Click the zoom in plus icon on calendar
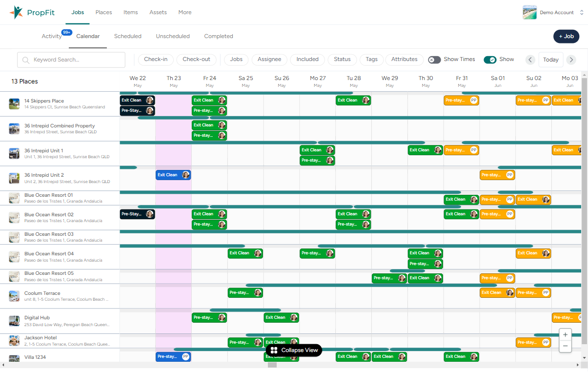 point(565,334)
